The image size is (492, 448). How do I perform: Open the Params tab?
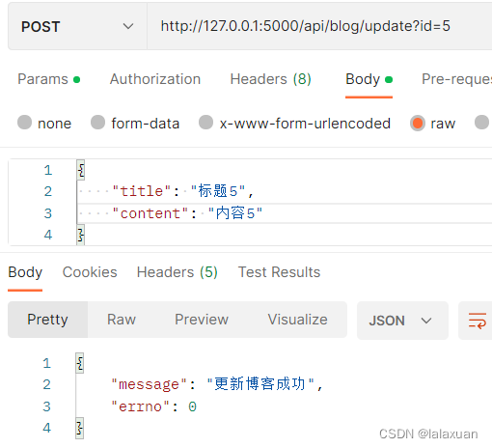coord(48,79)
